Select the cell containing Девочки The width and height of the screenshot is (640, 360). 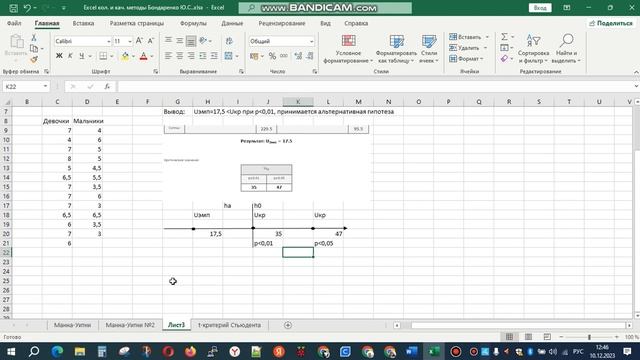[57, 121]
